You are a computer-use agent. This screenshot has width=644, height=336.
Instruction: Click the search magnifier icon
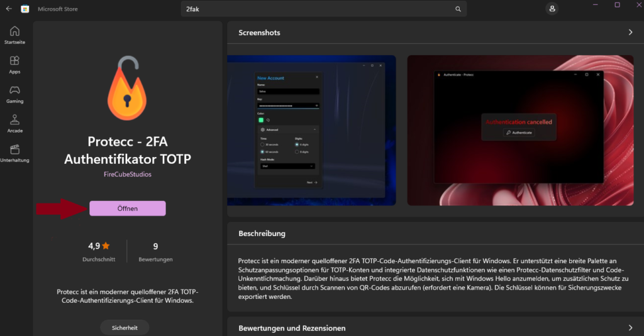(x=458, y=9)
